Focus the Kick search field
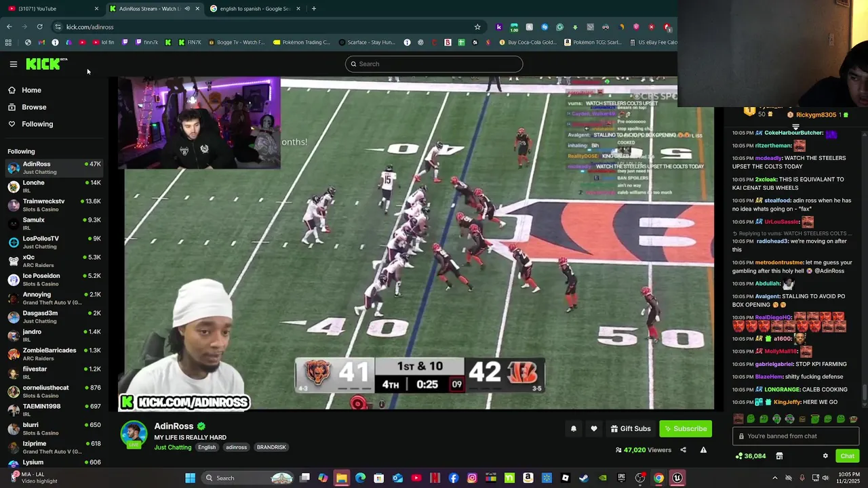This screenshot has height=488, width=868. pyautogui.click(x=434, y=64)
